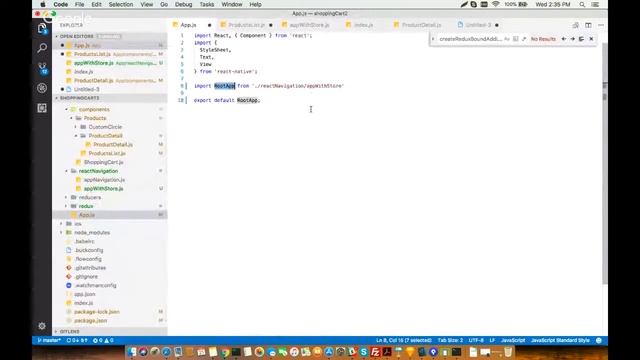Image resolution: width=640 pixels, height=360 pixels.
Task: Switch to the ProductsList.js tab
Action: click(246, 25)
